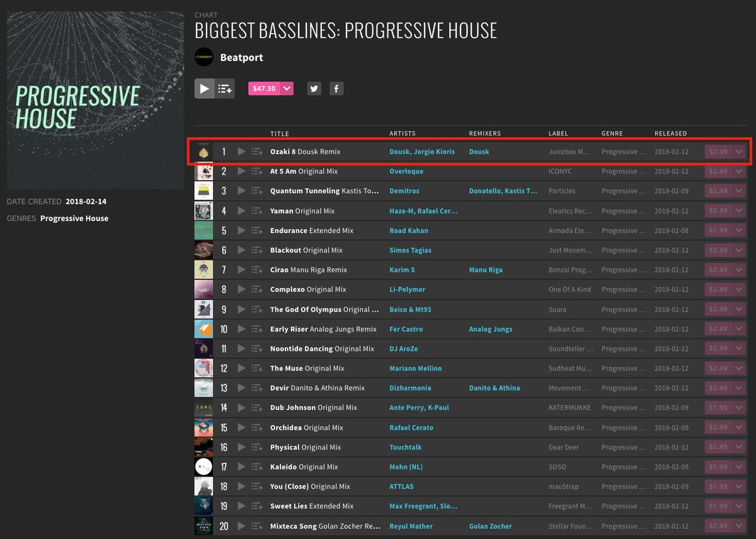756x539 pixels.
Task: Open track title Physical Original Mix
Action: (306, 447)
